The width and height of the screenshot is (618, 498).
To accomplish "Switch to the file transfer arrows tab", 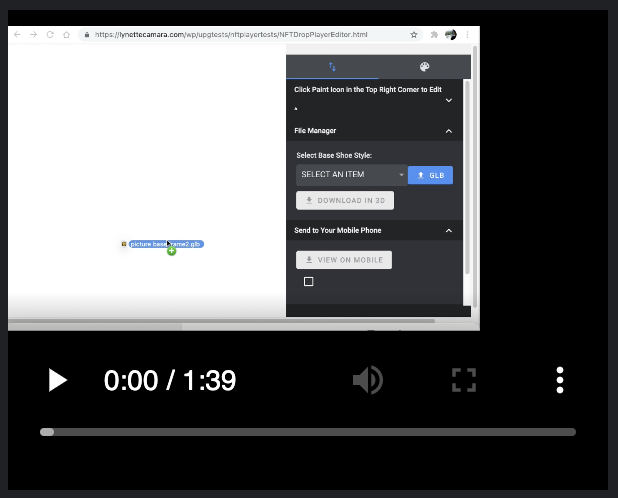I will [x=332, y=67].
